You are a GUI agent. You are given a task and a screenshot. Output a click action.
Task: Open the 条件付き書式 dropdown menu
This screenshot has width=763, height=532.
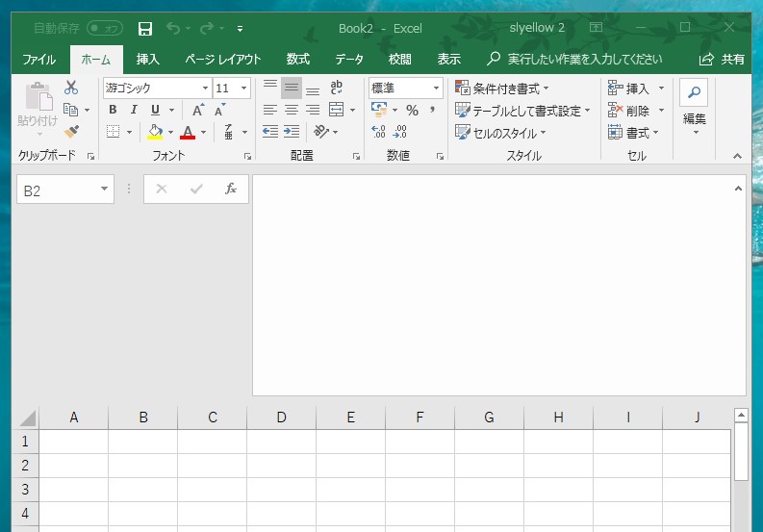pyautogui.click(x=502, y=89)
